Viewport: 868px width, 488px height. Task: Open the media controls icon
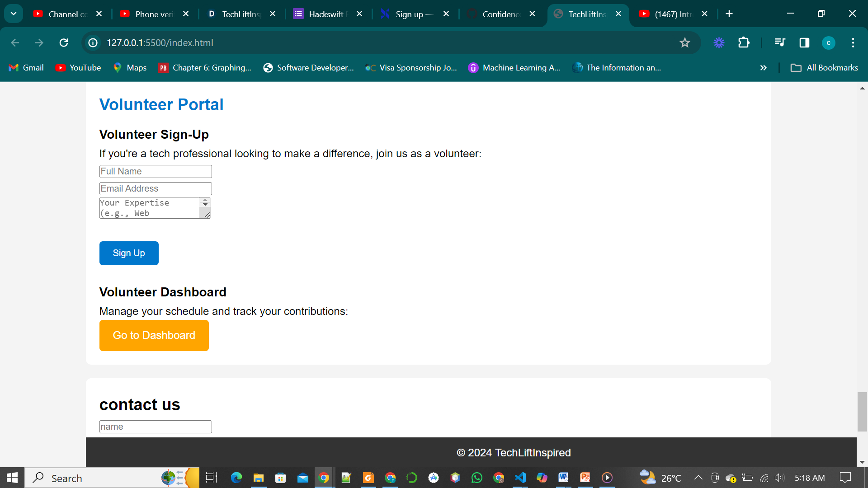pos(780,42)
